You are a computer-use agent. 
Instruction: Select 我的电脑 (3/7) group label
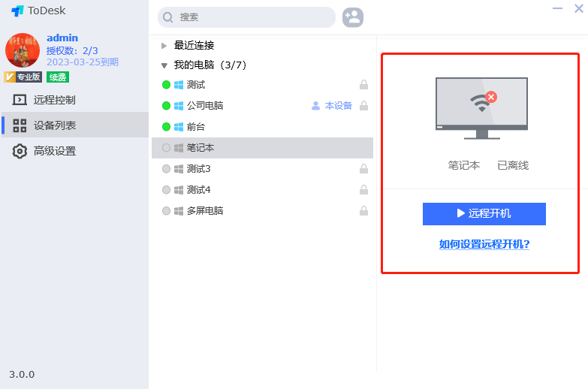point(210,65)
